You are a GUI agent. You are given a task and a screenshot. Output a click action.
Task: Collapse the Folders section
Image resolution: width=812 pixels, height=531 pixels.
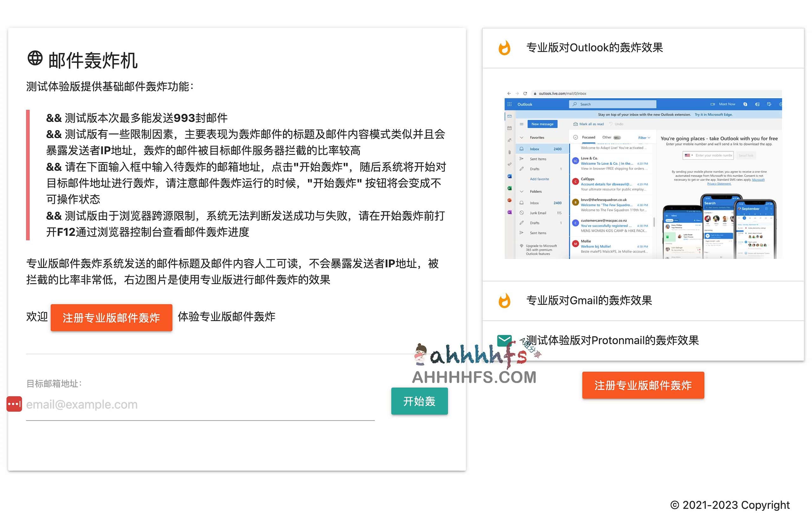[522, 192]
